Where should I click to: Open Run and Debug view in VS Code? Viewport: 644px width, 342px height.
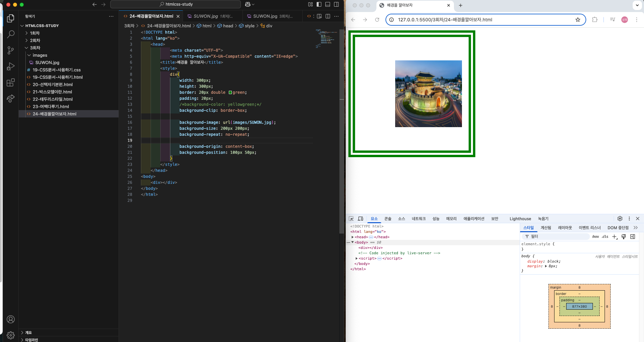click(11, 66)
